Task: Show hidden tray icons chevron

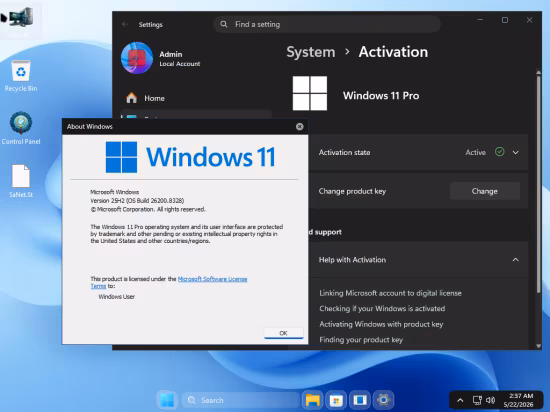Action: pos(460,400)
